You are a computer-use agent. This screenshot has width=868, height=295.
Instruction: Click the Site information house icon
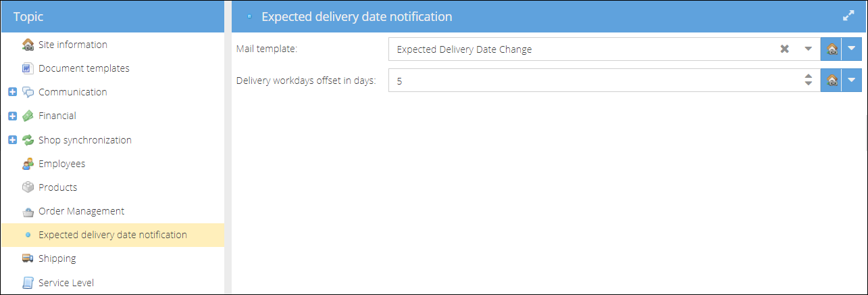[28, 45]
